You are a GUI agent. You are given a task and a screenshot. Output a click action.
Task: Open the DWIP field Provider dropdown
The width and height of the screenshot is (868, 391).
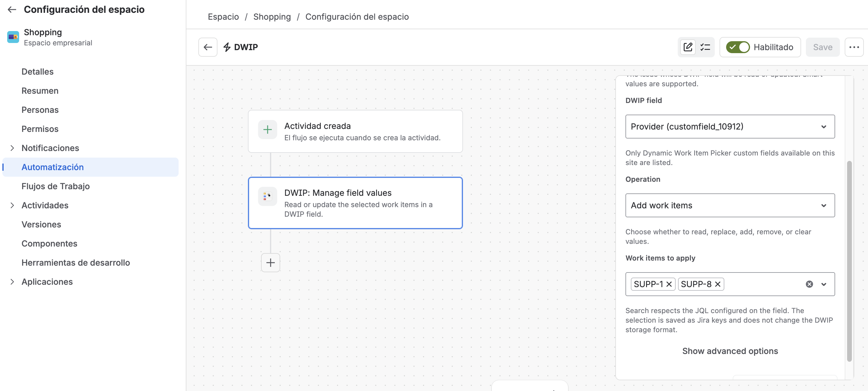730,127
